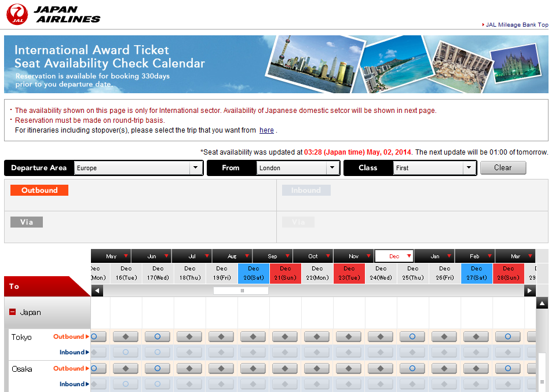552x392 pixels.
Task: Select the Outbound button
Action: click(39, 190)
